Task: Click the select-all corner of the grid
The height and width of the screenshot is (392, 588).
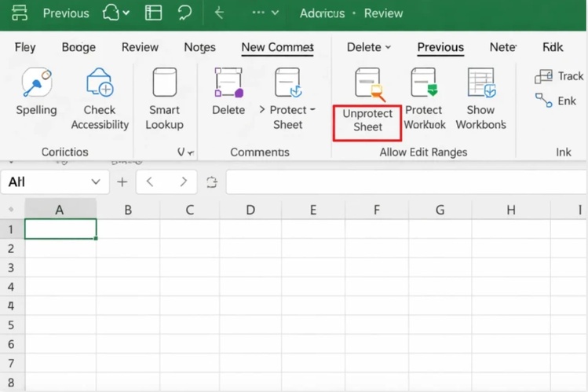Action: pos(11,209)
